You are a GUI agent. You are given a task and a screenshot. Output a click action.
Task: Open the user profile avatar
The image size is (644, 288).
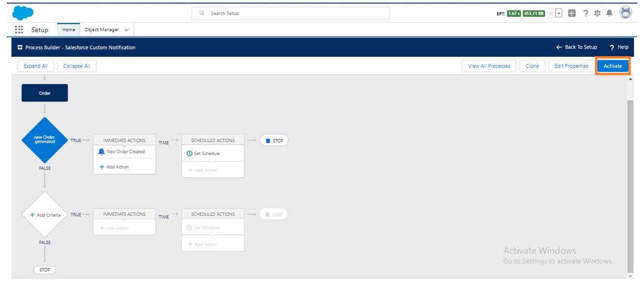626,13
